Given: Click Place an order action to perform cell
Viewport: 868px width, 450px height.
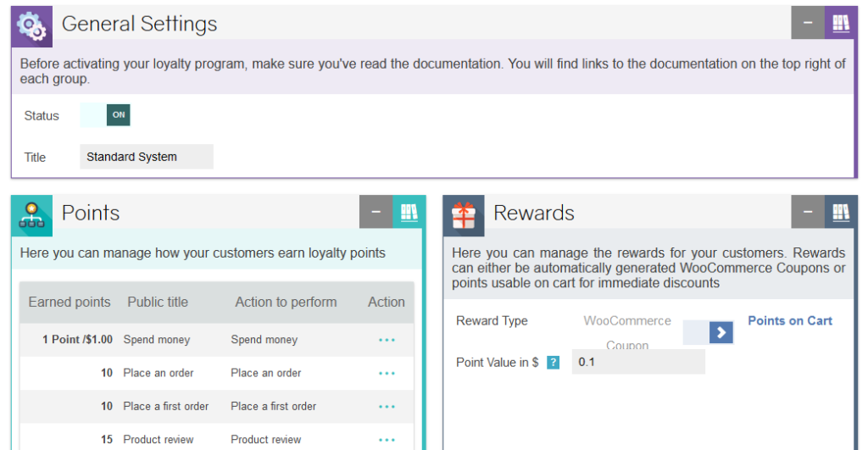Looking at the screenshot, I should [x=265, y=373].
